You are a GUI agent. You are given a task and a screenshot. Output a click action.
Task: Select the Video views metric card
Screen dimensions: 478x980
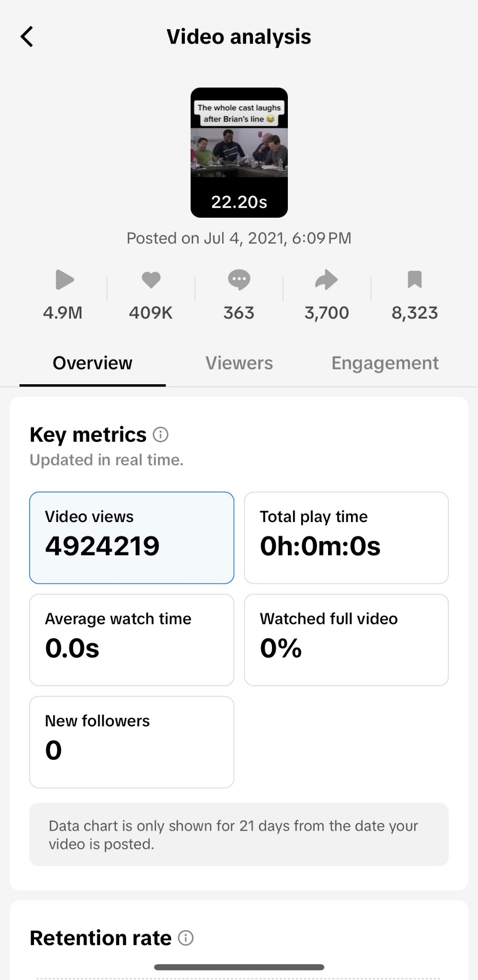[x=132, y=538]
